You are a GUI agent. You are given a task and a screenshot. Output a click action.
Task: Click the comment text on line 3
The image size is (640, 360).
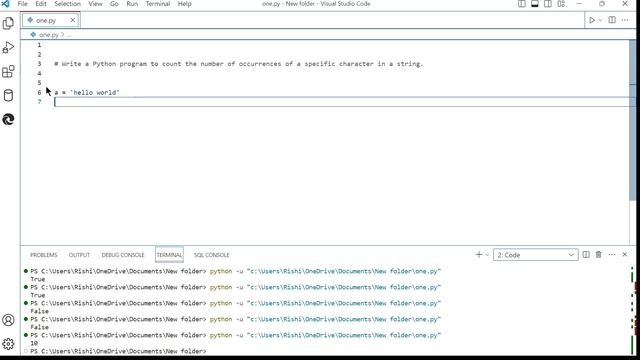coord(239,64)
